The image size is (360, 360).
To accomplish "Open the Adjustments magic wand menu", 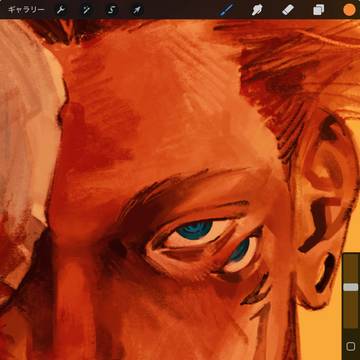I will (x=86, y=10).
